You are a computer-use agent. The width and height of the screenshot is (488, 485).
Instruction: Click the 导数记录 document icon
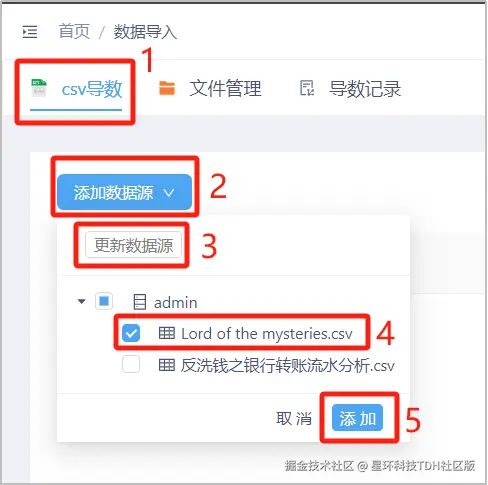(307, 88)
